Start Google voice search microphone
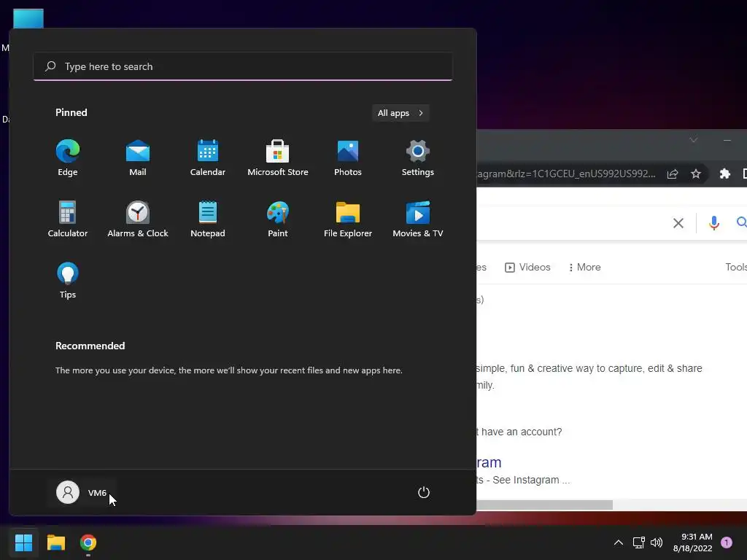The image size is (747, 560). (713, 223)
